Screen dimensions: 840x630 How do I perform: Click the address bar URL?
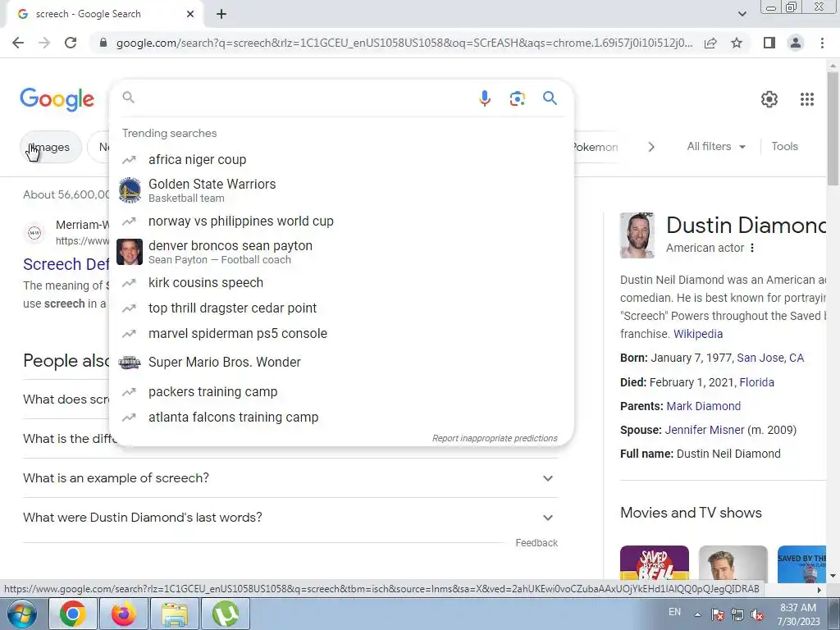(x=404, y=43)
